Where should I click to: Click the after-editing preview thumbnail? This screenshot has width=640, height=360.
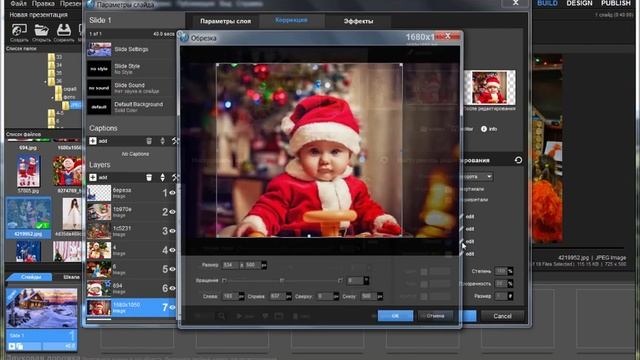point(490,88)
